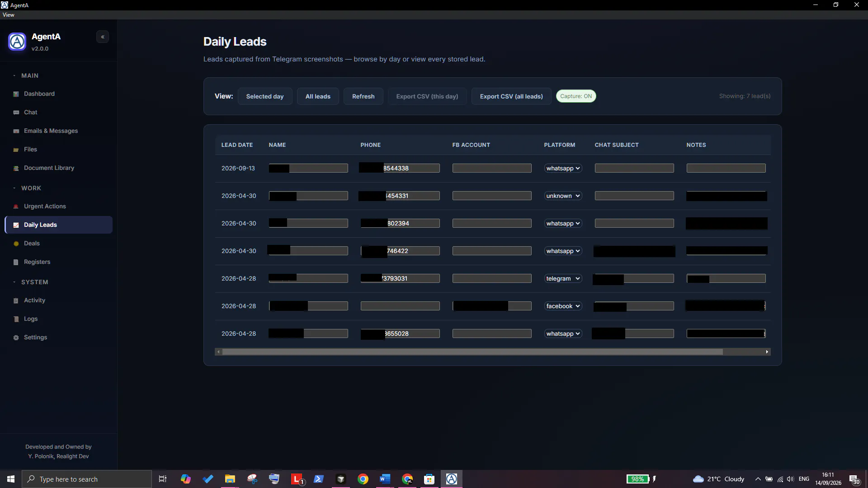Click Notes field for 2026-09-13 lead
The height and width of the screenshot is (488, 868).
tap(726, 168)
